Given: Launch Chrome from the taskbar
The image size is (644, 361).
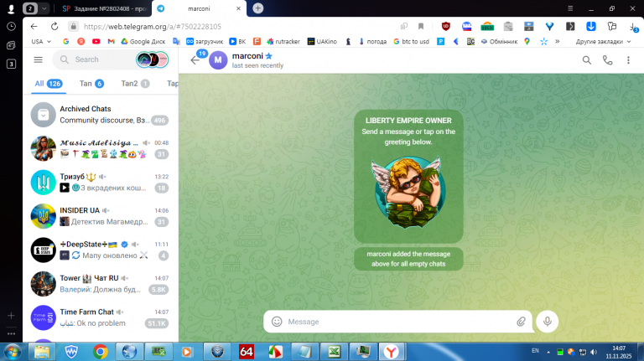Looking at the screenshot, I should pos(101,352).
